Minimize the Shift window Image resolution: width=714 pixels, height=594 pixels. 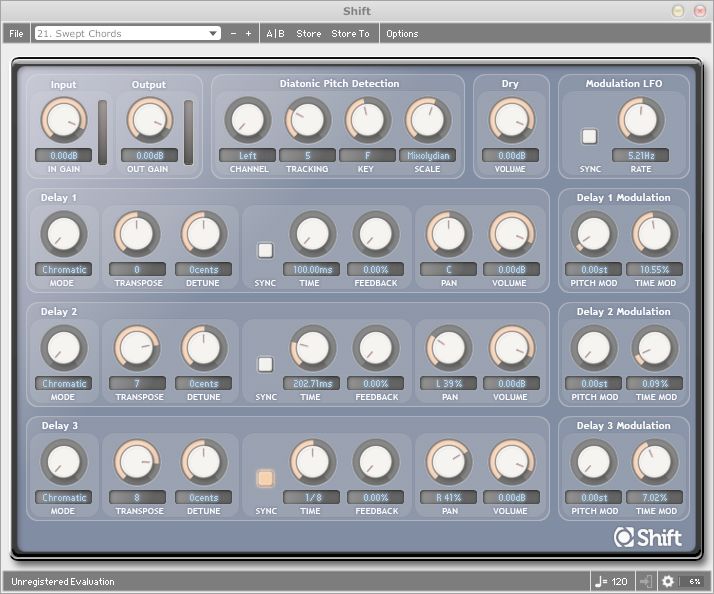(678, 11)
